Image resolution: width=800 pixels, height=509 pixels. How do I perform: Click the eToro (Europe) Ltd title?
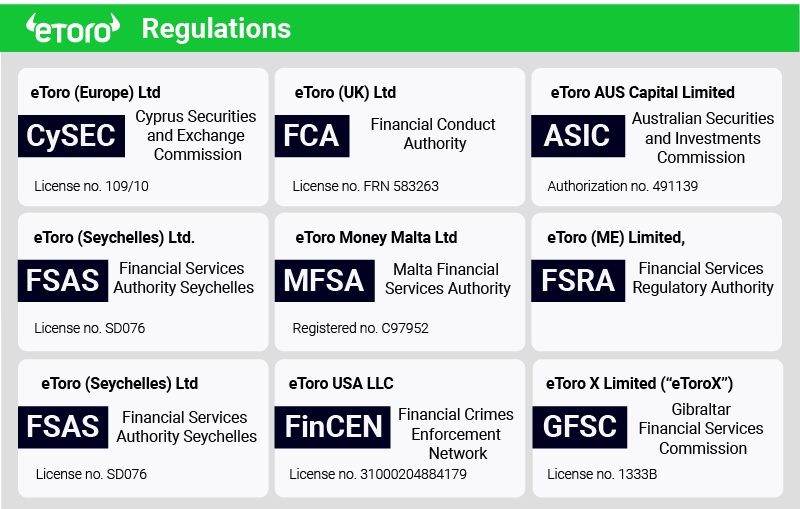[x=95, y=92]
